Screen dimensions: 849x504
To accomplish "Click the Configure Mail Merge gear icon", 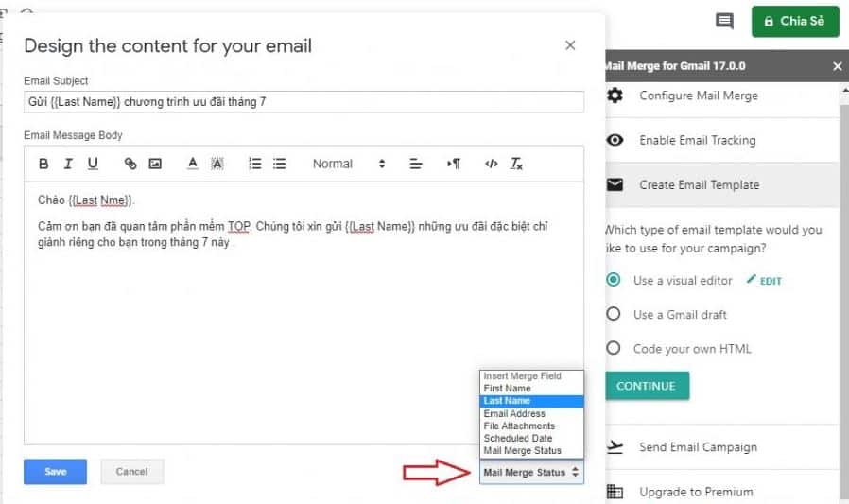I will point(615,96).
